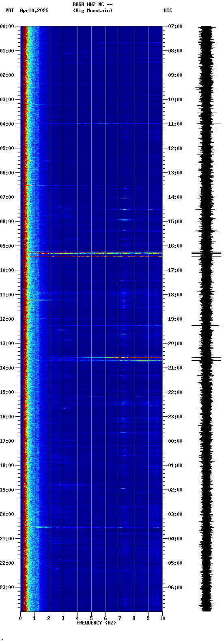The height and width of the screenshot is (644, 224).
Task: Select the 'UTC' timezone label
Action: [x=168, y=11]
